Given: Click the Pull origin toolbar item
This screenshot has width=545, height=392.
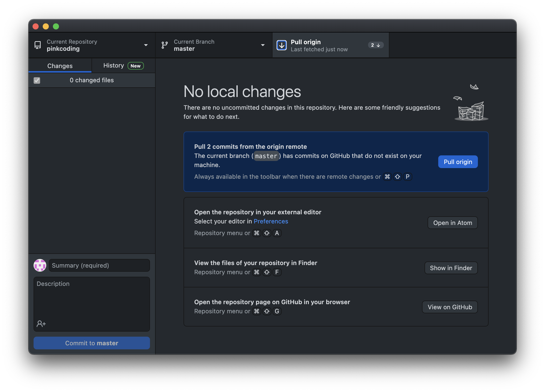Looking at the screenshot, I should (330, 45).
